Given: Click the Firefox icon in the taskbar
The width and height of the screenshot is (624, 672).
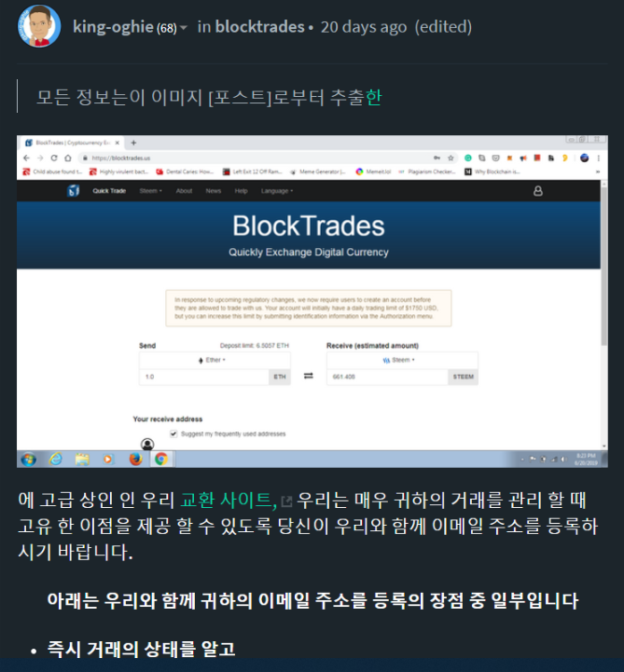Looking at the screenshot, I should (x=135, y=459).
